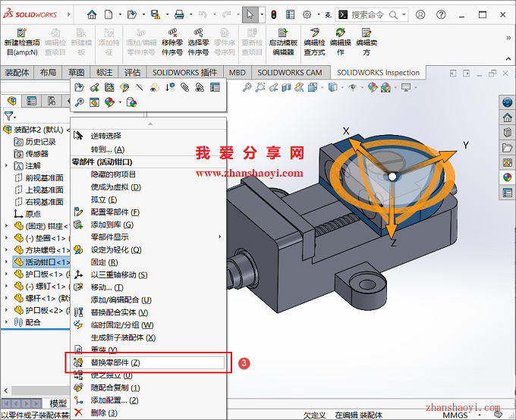Click New Inspection Project icon (新建检查项目)
The height and width of the screenshot is (420, 516).
tap(22, 42)
